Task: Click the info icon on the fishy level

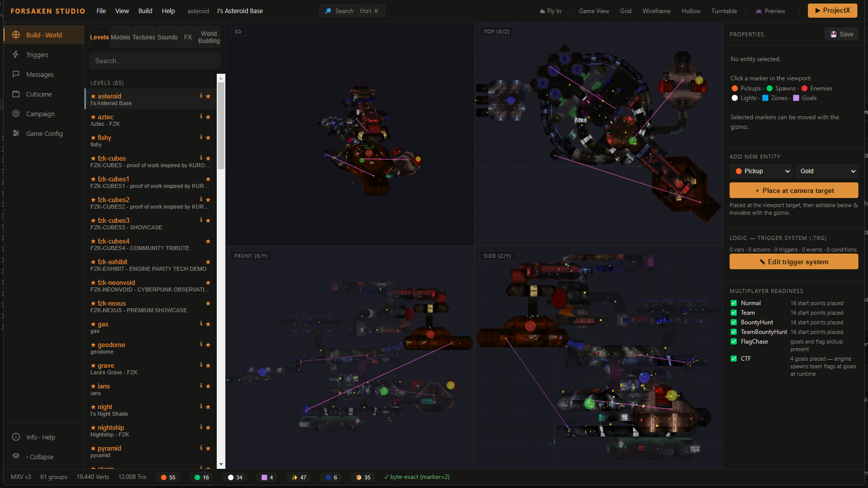Action: [201, 137]
